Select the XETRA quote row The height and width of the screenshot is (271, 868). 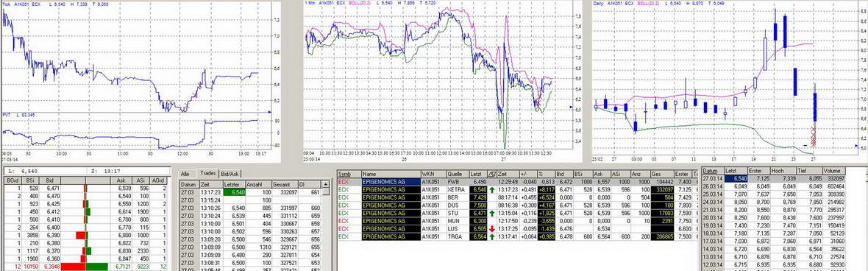point(517,189)
